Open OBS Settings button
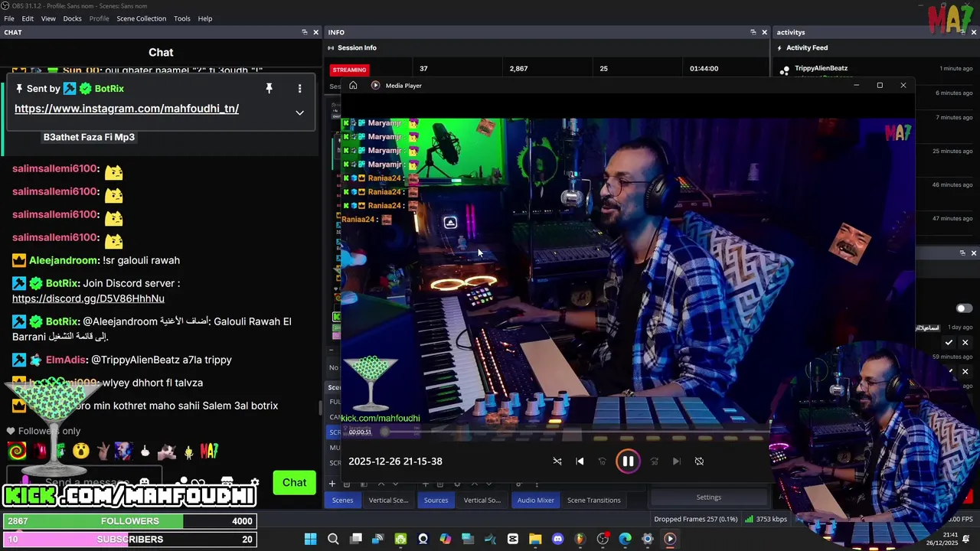The width and height of the screenshot is (980, 551). point(709,497)
